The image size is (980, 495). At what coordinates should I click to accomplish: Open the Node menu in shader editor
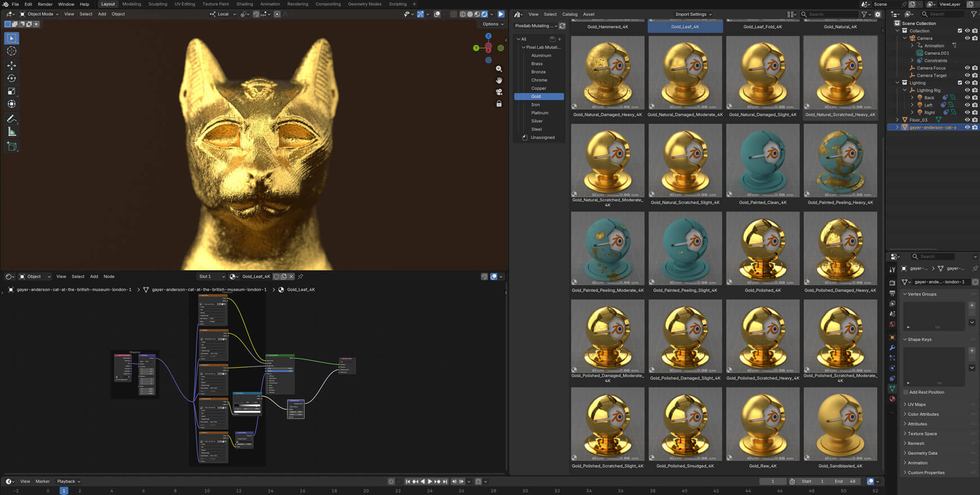(x=109, y=277)
